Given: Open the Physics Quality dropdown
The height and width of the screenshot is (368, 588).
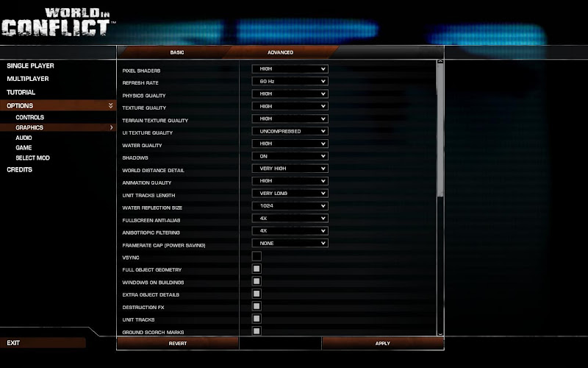Looking at the screenshot, I should click(290, 94).
